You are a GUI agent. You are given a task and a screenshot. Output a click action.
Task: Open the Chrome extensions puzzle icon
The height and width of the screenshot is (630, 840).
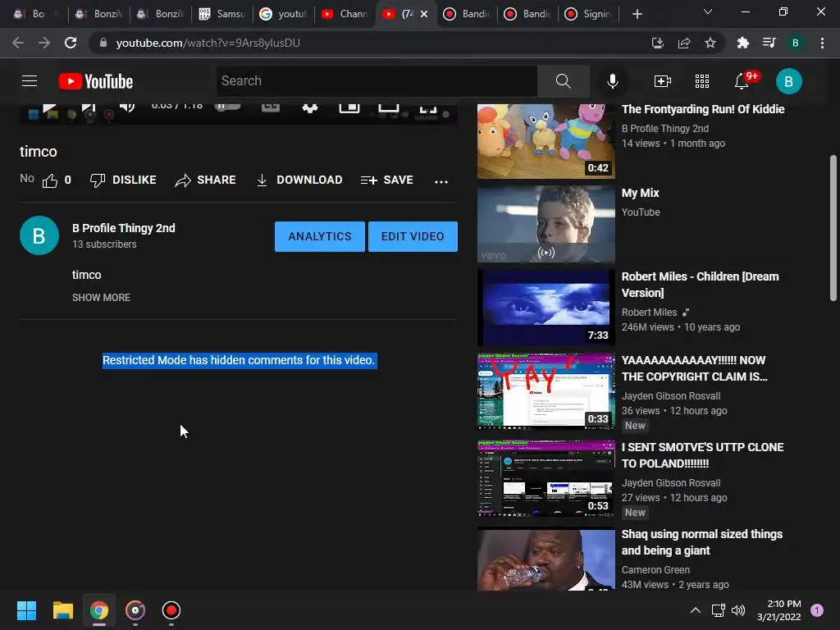(x=742, y=43)
